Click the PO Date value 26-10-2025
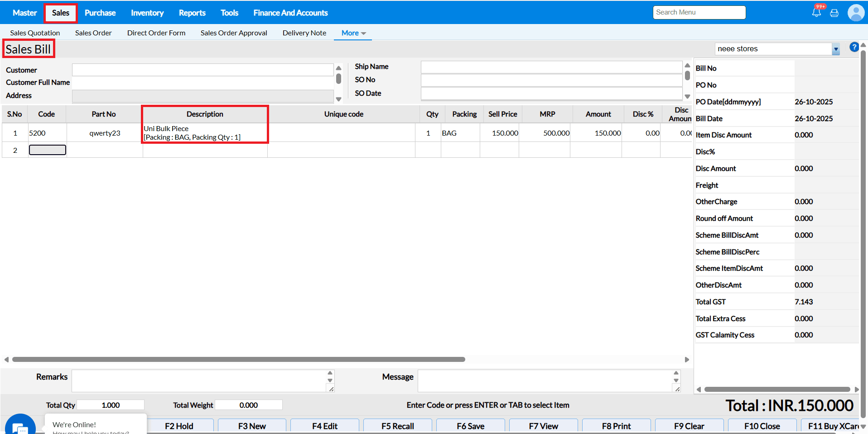The width and height of the screenshot is (868, 434). click(x=814, y=102)
